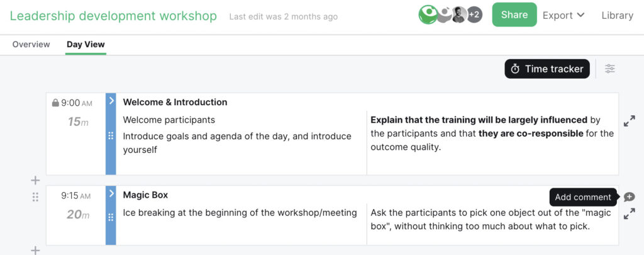
Task: Click the dots handle in Welcome block's blue bar
Action: click(111, 135)
